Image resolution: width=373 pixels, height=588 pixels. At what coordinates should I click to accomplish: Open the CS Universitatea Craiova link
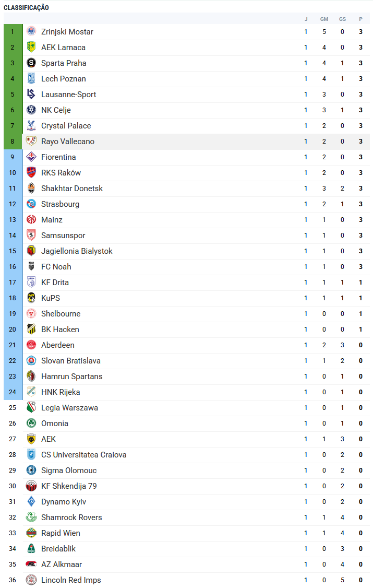click(83, 455)
